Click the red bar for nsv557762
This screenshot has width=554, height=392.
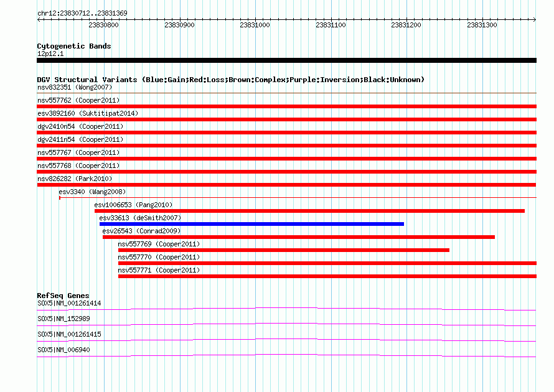286,106
